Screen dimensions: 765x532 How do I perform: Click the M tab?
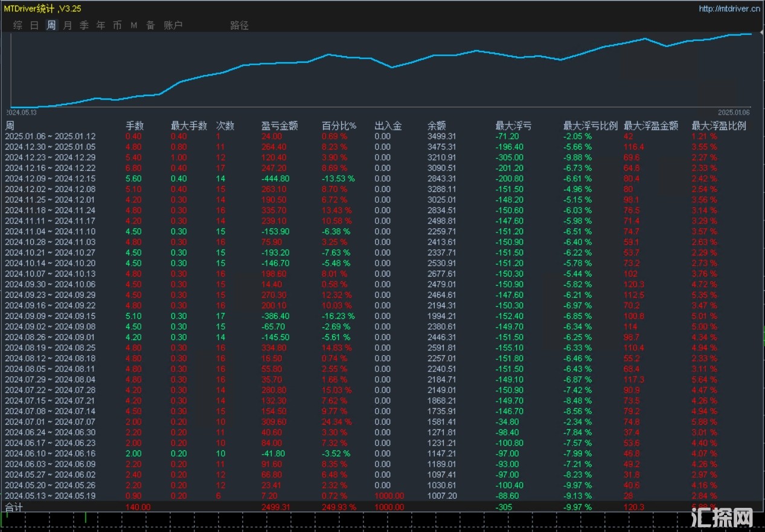point(134,25)
